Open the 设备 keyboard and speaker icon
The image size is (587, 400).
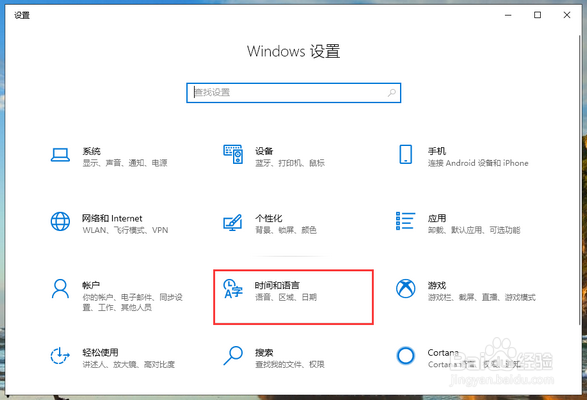click(x=233, y=154)
